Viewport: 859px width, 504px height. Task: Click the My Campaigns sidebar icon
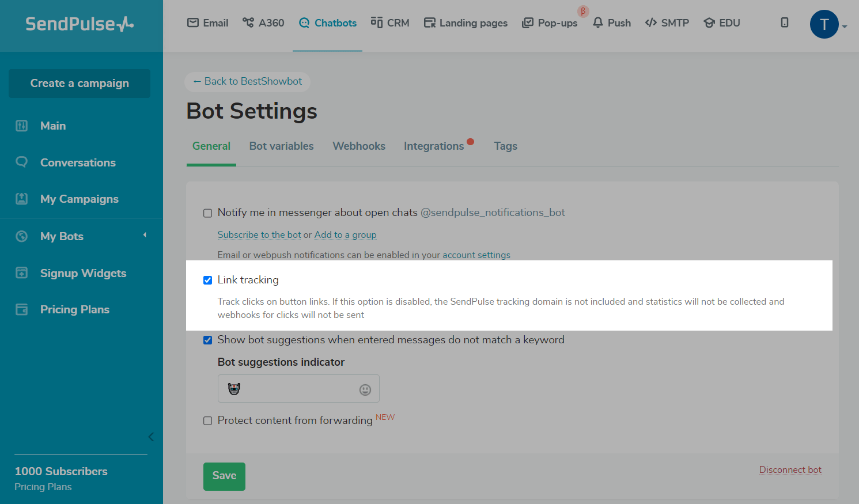[21, 199]
